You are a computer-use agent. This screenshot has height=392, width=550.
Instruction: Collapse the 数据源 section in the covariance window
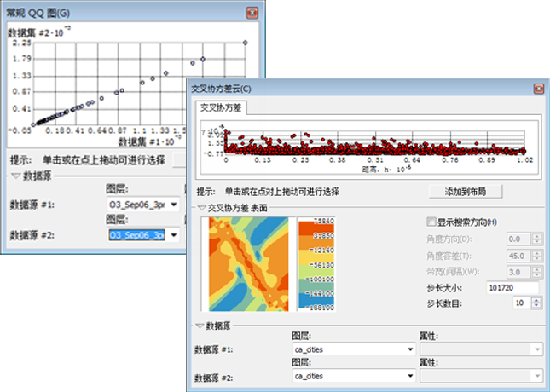pyautogui.click(x=200, y=326)
